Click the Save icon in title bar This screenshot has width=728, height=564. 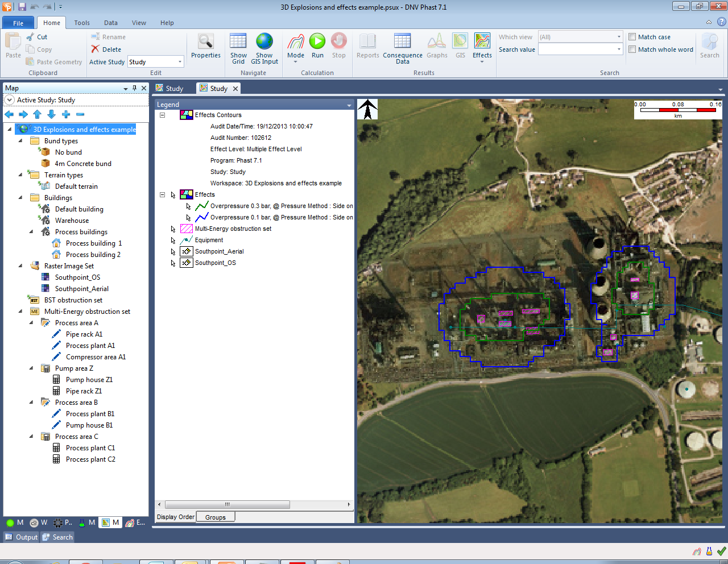tap(22, 7)
